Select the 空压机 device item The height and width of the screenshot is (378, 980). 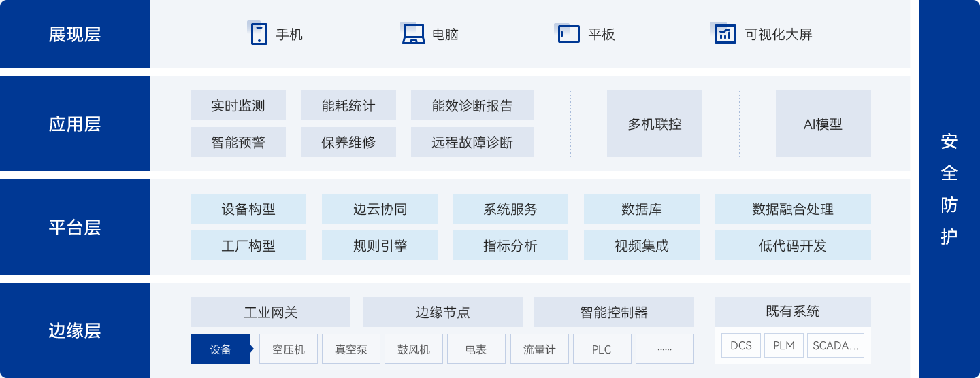[289, 349]
